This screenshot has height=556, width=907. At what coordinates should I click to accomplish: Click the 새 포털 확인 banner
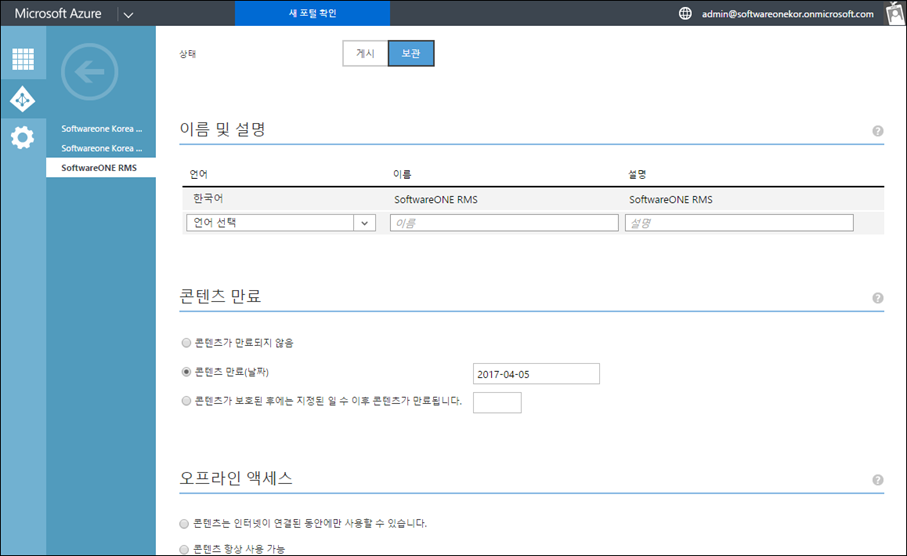tap(312, 13)
